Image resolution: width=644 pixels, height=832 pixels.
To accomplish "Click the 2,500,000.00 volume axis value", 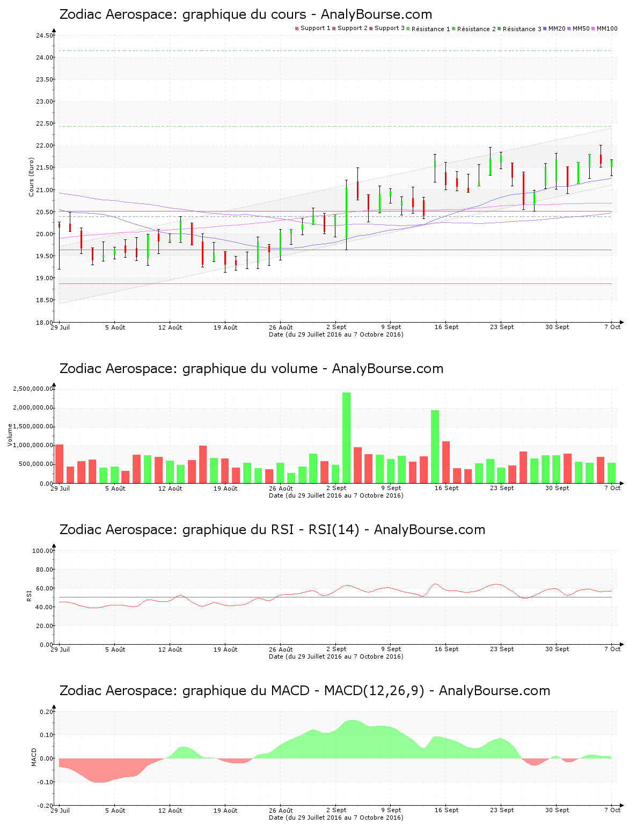I will pos(33,389).
